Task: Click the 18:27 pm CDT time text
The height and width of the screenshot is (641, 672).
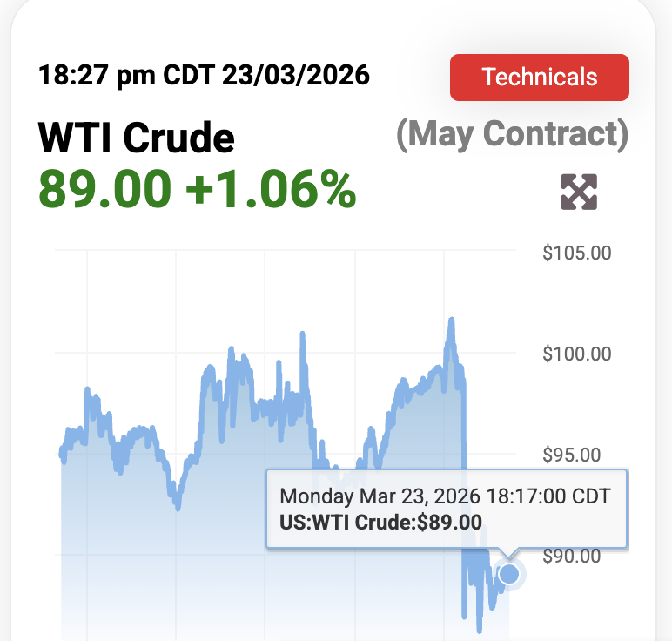Action: [x=126, y=75]
